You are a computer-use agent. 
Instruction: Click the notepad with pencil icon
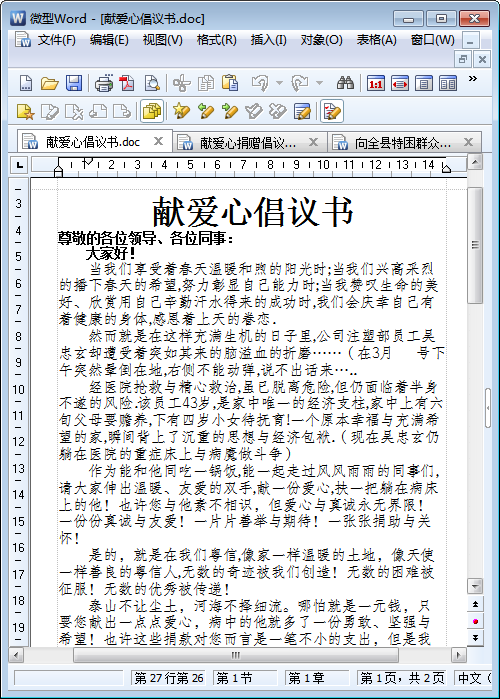pos(302,111)
